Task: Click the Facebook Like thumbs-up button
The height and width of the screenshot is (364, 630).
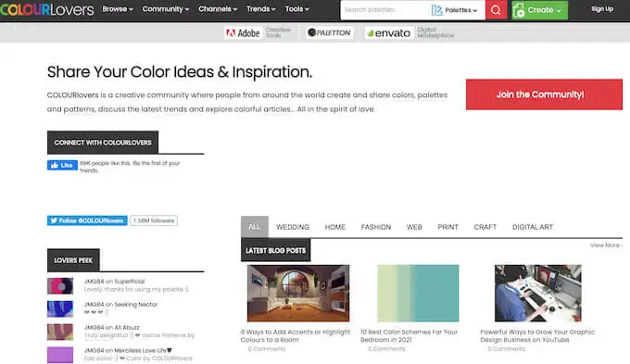Action: pyautogui.click(x=62, y=165)
